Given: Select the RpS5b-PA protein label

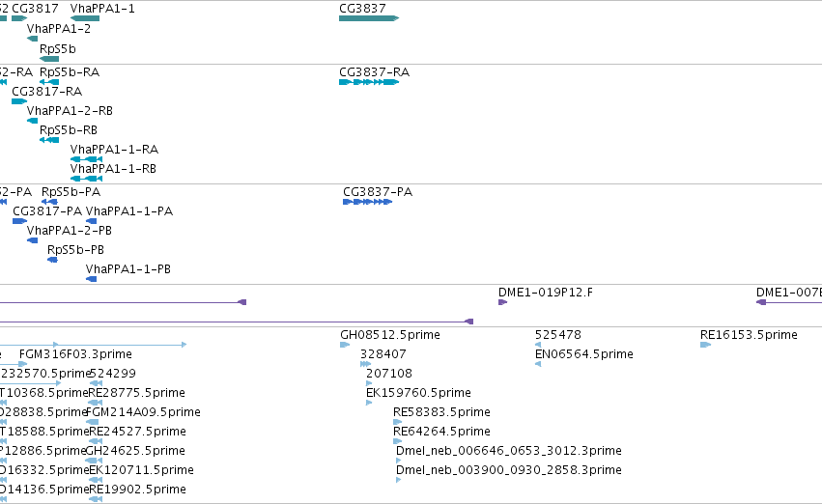Looking at the screenshot, I should (71, 192).
